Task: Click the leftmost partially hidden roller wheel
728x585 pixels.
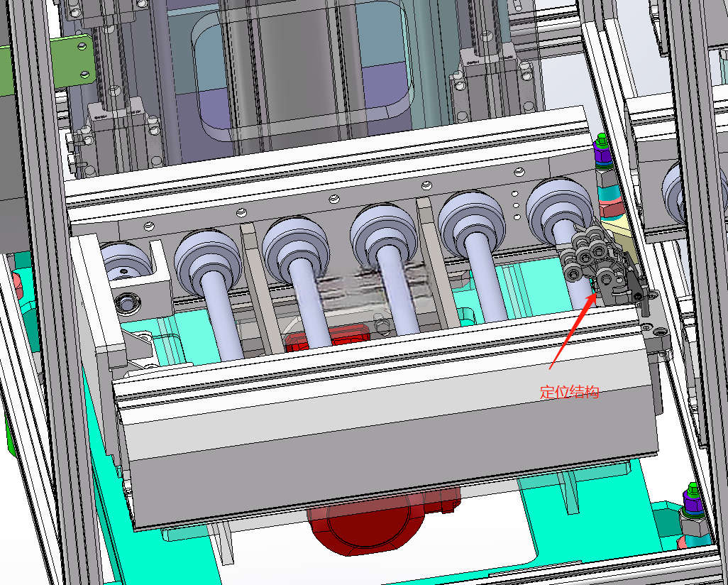Action: coord(124,261)
